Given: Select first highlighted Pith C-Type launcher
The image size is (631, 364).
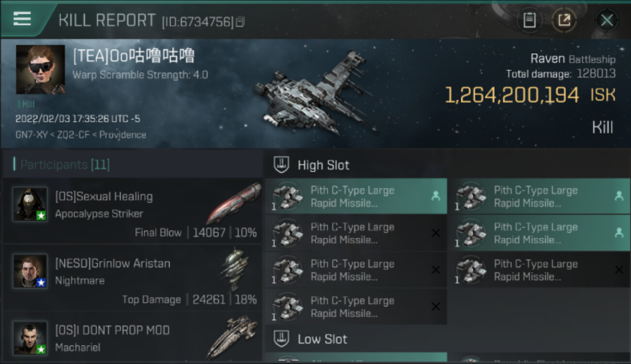Looking at the screenshot, I should (x=356, y=197).
